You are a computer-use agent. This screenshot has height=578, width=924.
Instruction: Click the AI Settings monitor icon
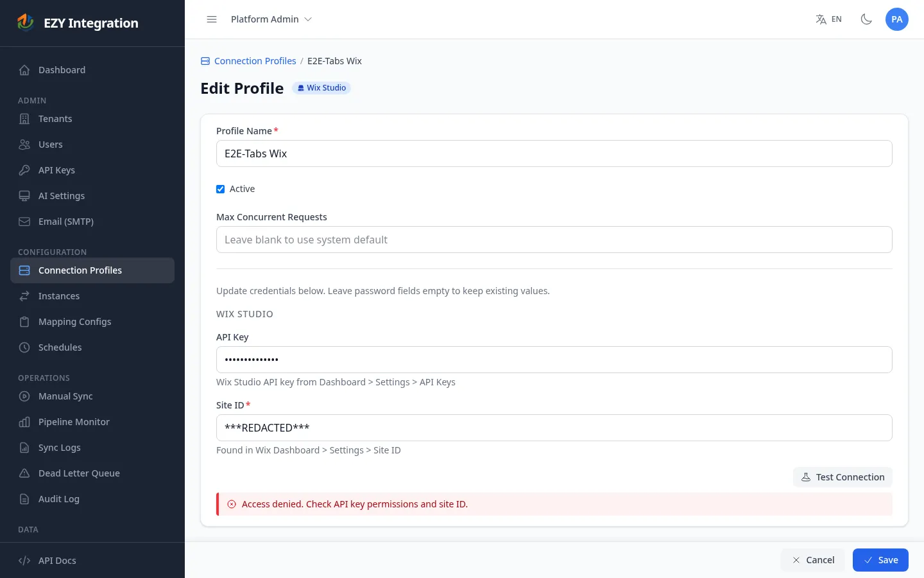click(x=24, y=196)
